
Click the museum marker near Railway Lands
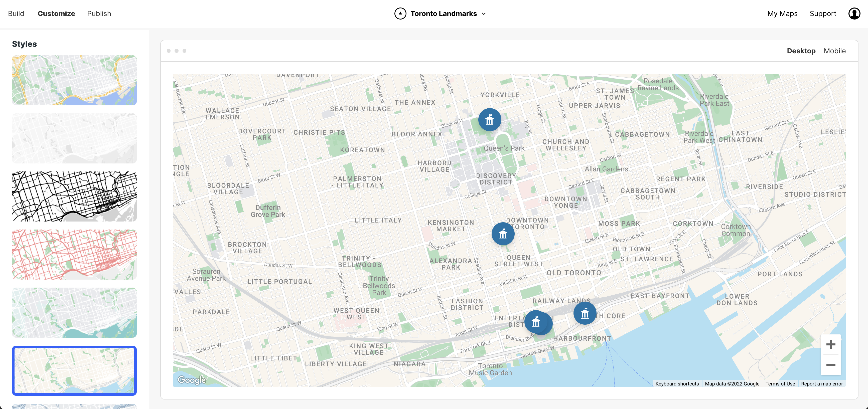585,313
